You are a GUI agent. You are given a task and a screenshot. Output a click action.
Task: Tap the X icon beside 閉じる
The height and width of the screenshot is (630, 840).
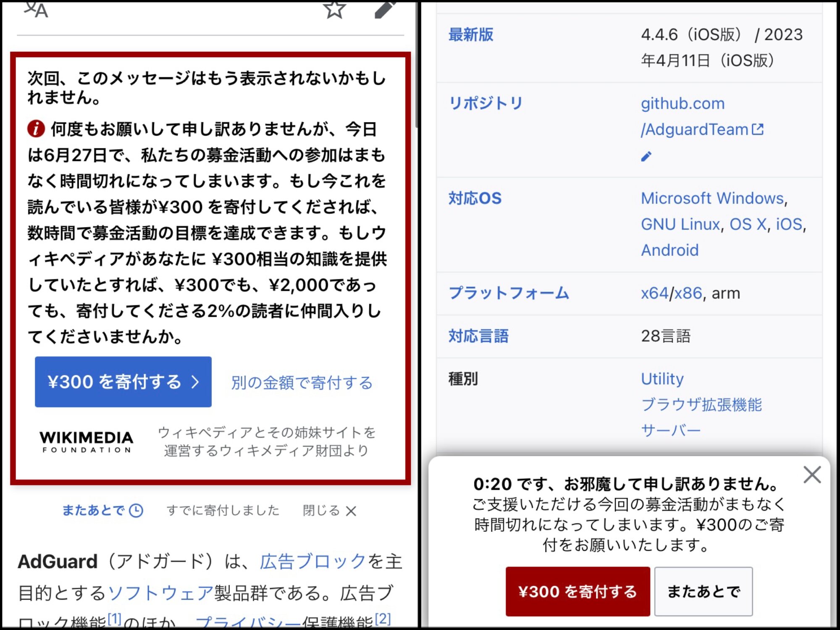351,511
